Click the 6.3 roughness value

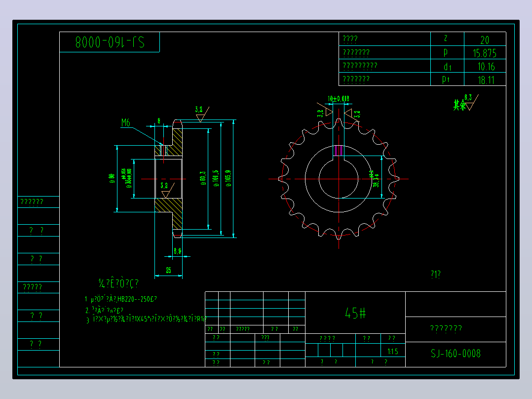tap(468, 97)
